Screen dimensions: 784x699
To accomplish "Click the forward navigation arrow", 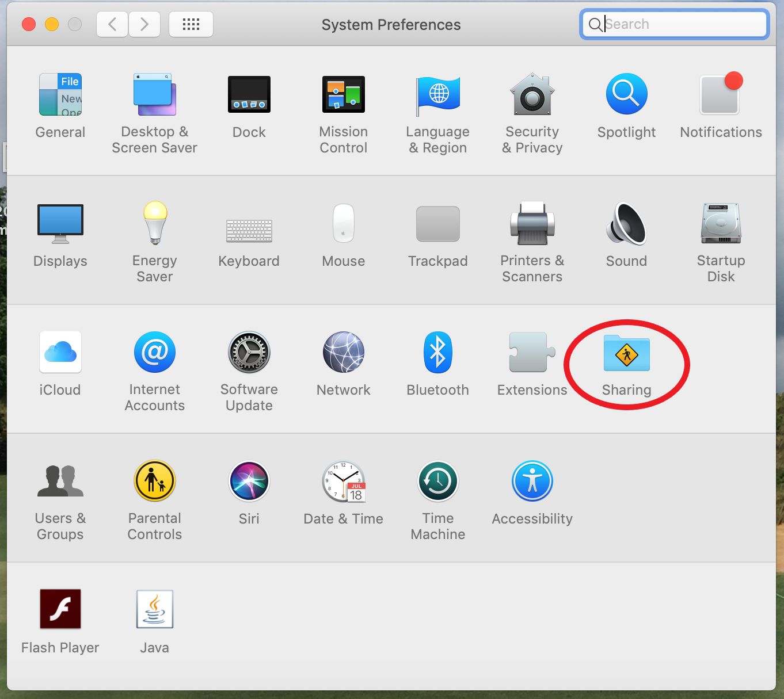I will tap(144, 24).
